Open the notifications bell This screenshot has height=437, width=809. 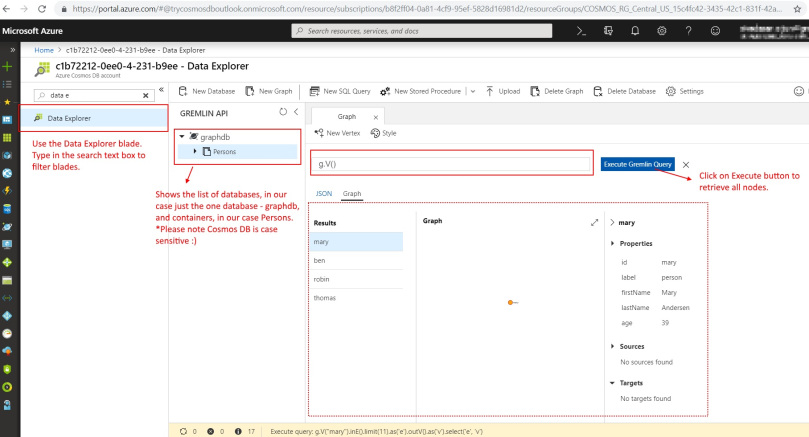pyautogui.click(x=635, y=31)
